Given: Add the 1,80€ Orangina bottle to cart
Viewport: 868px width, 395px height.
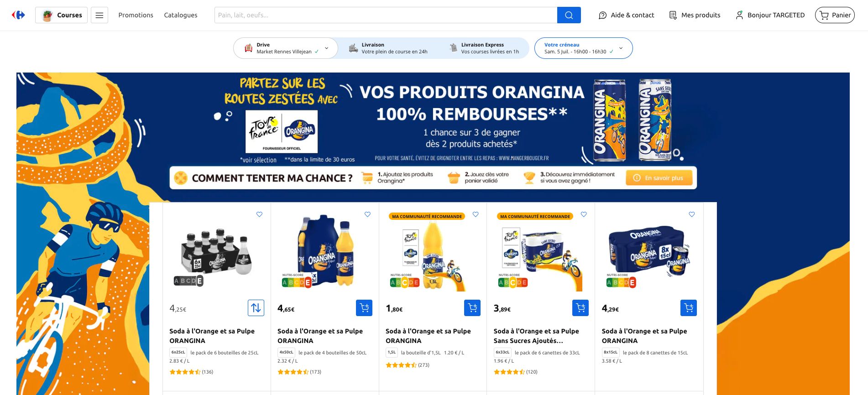Looking at the screenshot, I should [x=472, y=308].
